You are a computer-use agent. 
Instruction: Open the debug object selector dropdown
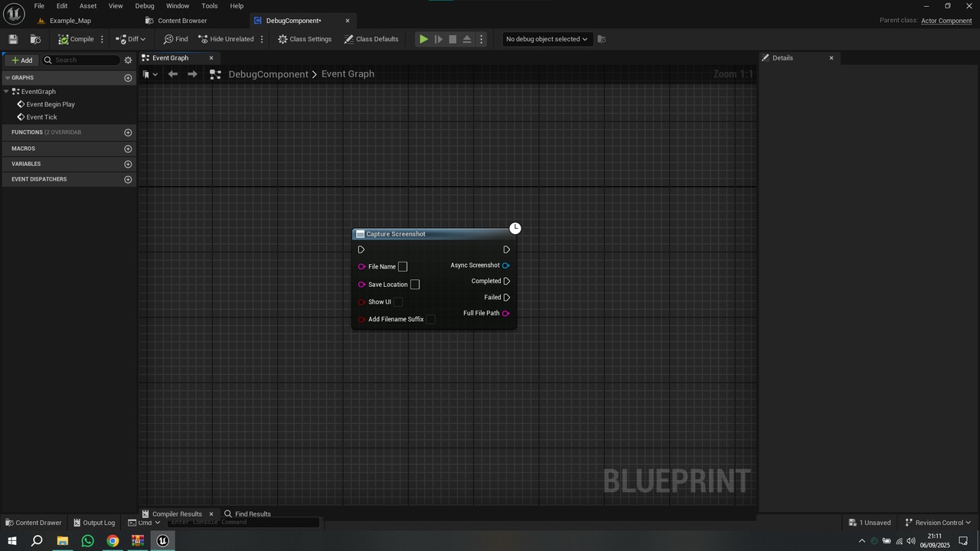click(x=547, y=39)
